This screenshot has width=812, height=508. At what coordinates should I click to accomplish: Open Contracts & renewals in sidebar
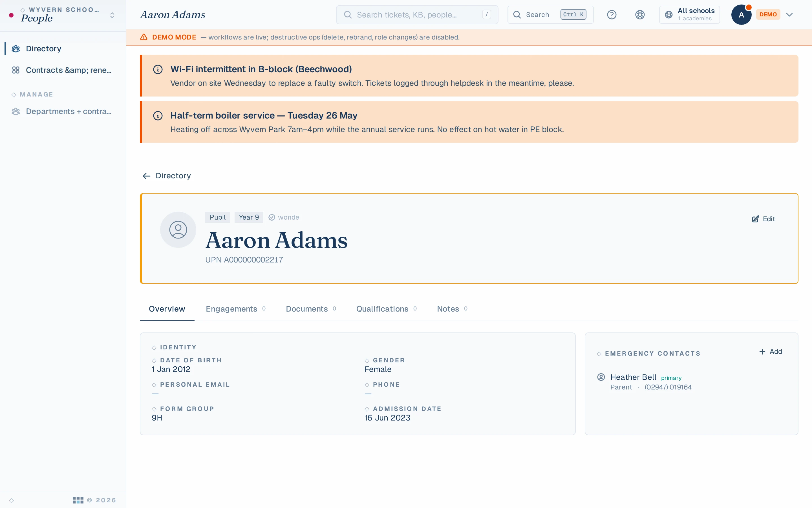click(x=63, y=70)
